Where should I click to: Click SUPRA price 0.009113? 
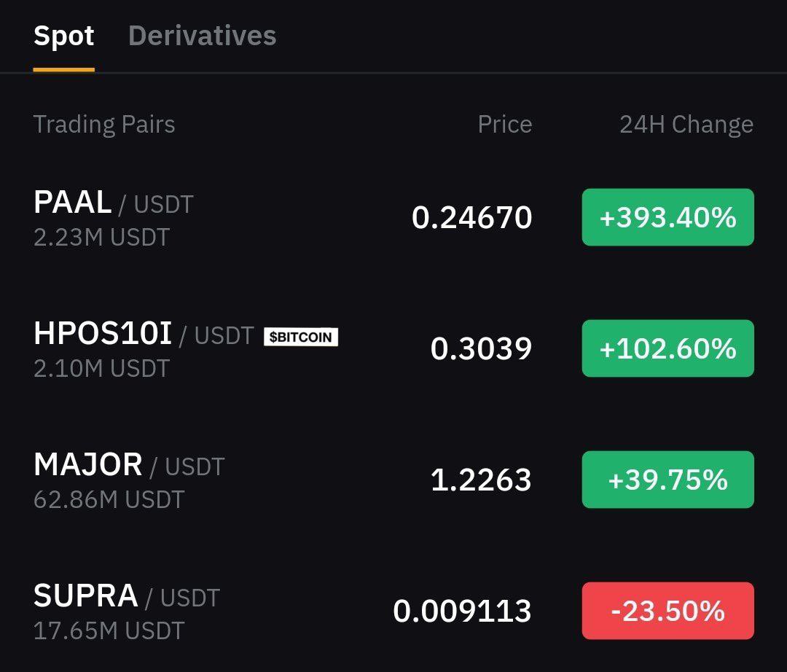pos(462,611)
